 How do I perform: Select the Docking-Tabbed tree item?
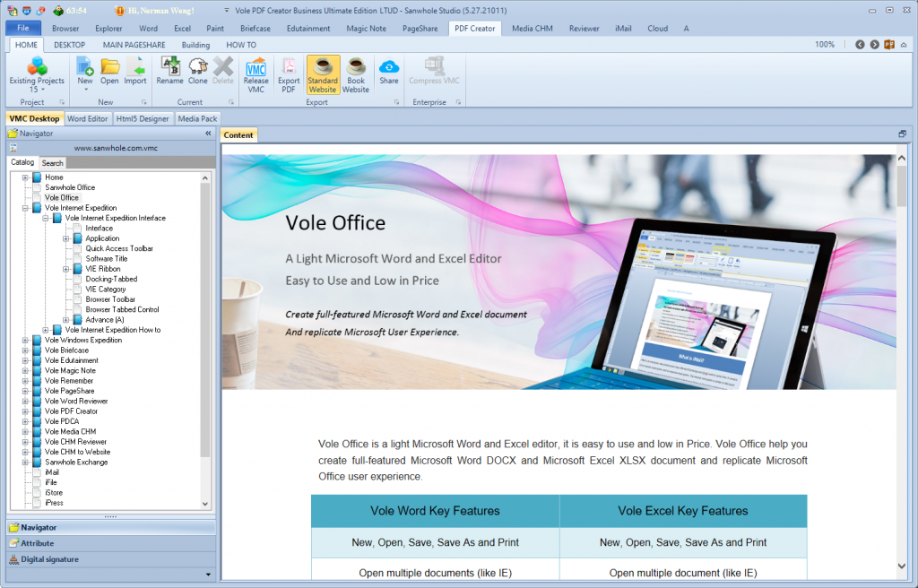point(111,279)
